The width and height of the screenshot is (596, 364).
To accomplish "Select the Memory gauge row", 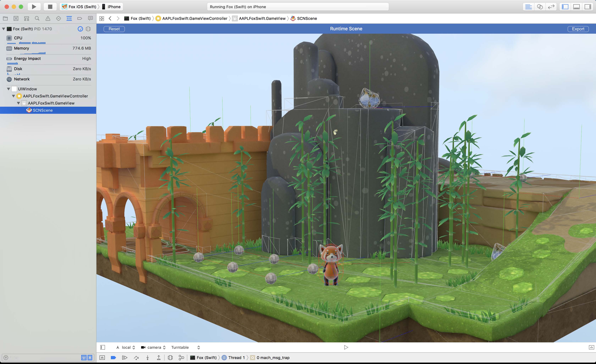I will tap(48, 50).
